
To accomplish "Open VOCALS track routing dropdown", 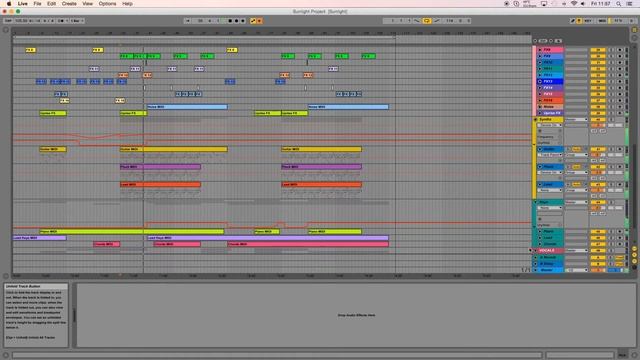I will (576, 251).
